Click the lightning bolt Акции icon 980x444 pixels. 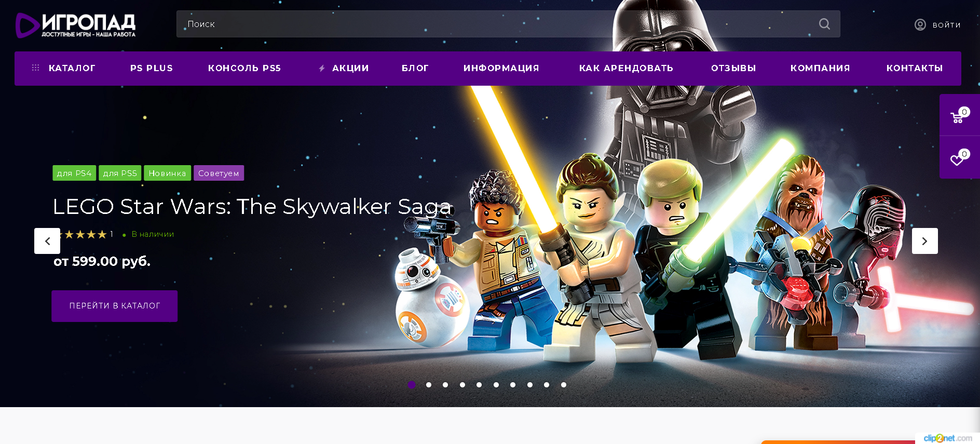[322, 68]
